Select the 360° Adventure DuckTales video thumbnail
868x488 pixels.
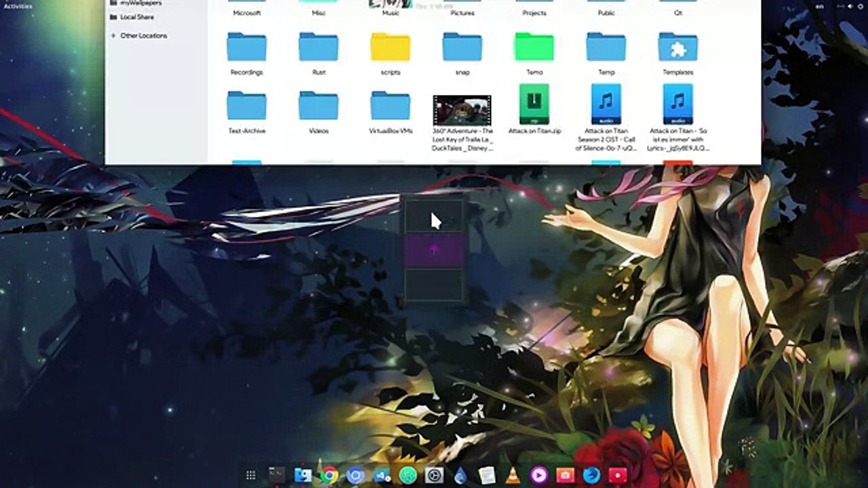click(x=462, y=110)
